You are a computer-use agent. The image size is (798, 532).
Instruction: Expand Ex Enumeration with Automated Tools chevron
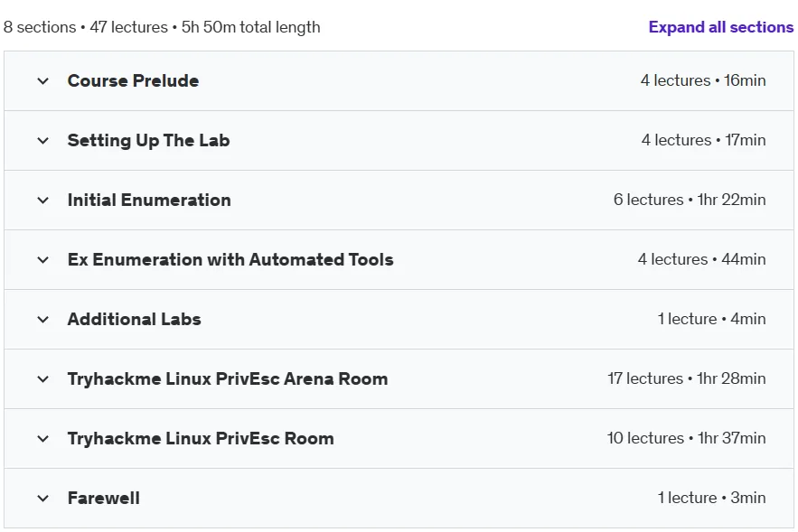pyautogui.click(x=43, y=260)
